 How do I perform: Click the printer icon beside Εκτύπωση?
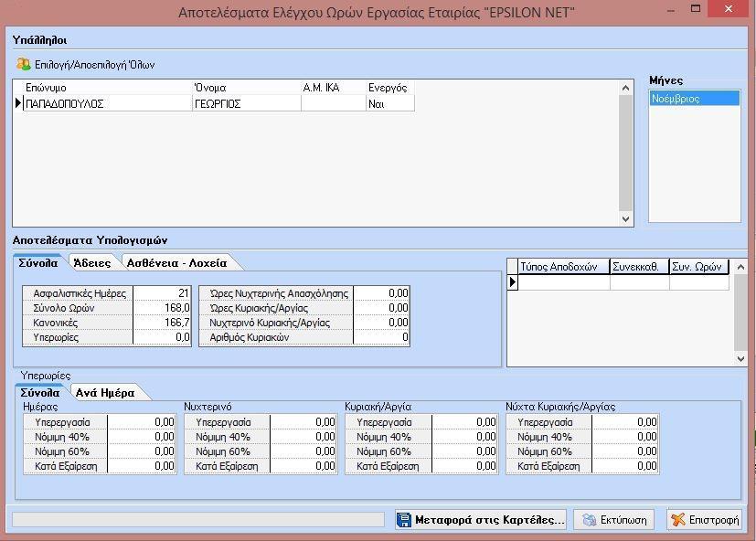click(x=589, y=520)
